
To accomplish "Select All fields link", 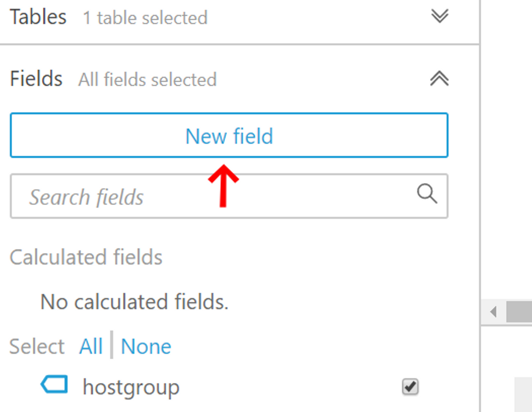I will point(91,347).
